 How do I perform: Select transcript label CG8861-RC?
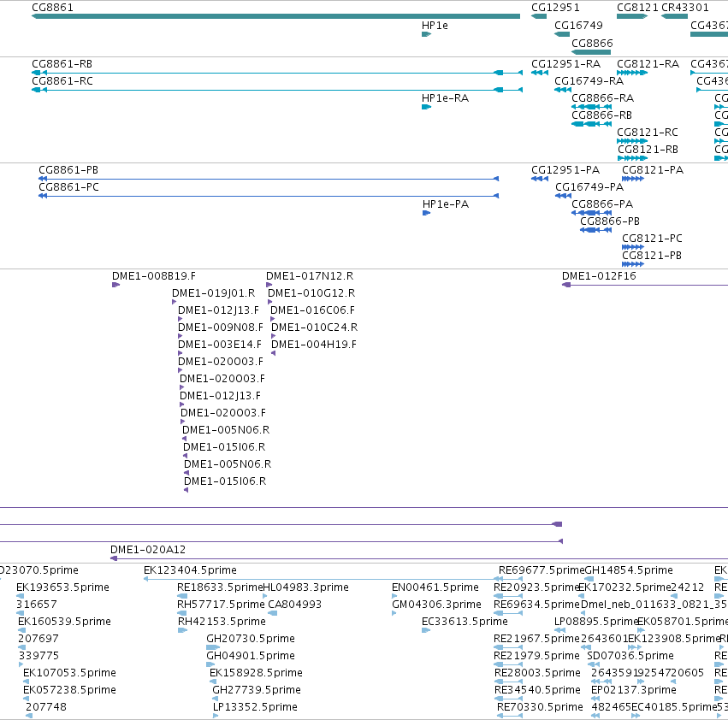62,80
